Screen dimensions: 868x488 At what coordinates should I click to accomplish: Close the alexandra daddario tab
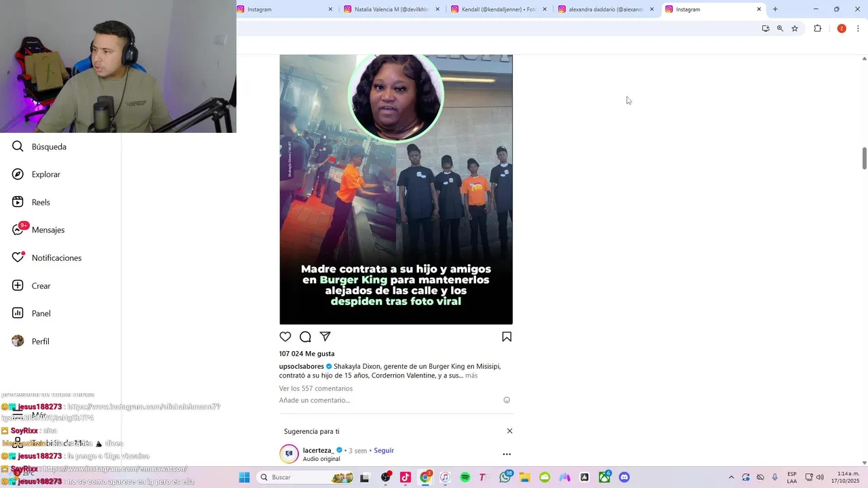[652, 9]
